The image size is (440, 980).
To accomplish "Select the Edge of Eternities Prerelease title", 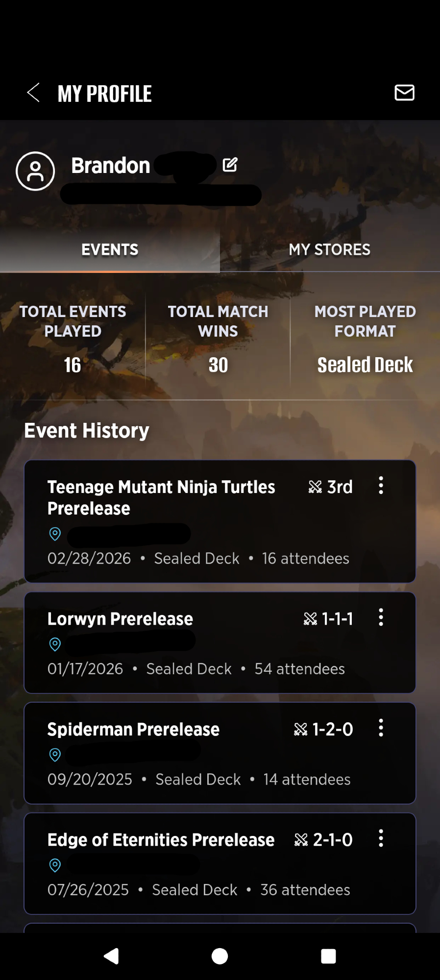I will point(161,840).
